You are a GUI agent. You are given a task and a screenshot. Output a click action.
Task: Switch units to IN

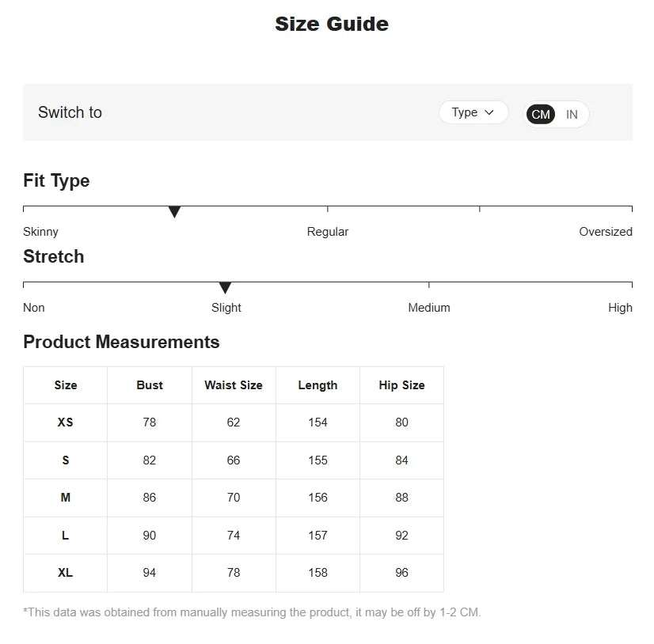point(572,114)
